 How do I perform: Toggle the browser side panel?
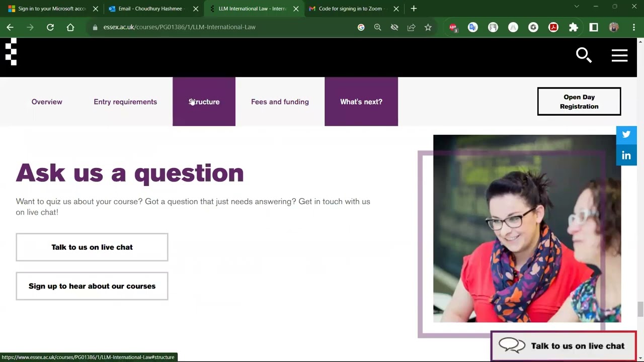(x=594, y=28)
